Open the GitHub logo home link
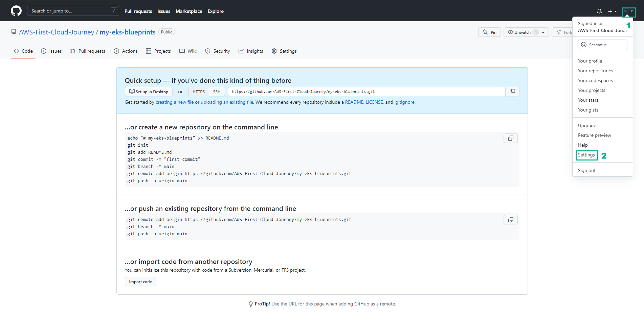This screenshot has height=321, width=644. coord(16,11)
